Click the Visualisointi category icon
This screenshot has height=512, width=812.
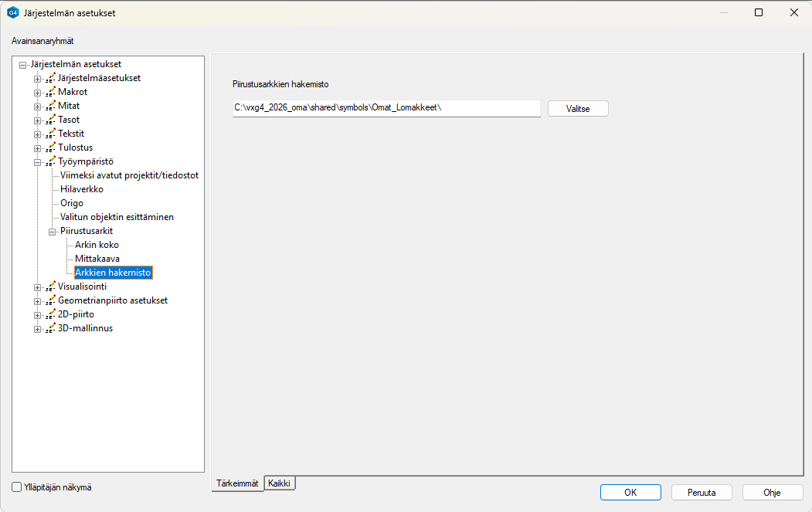pyautogui.click(x=50, y=287)
